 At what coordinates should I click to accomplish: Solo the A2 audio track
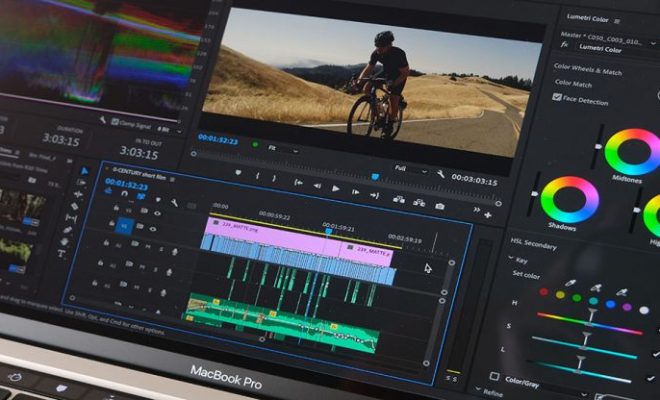(155, 269)
